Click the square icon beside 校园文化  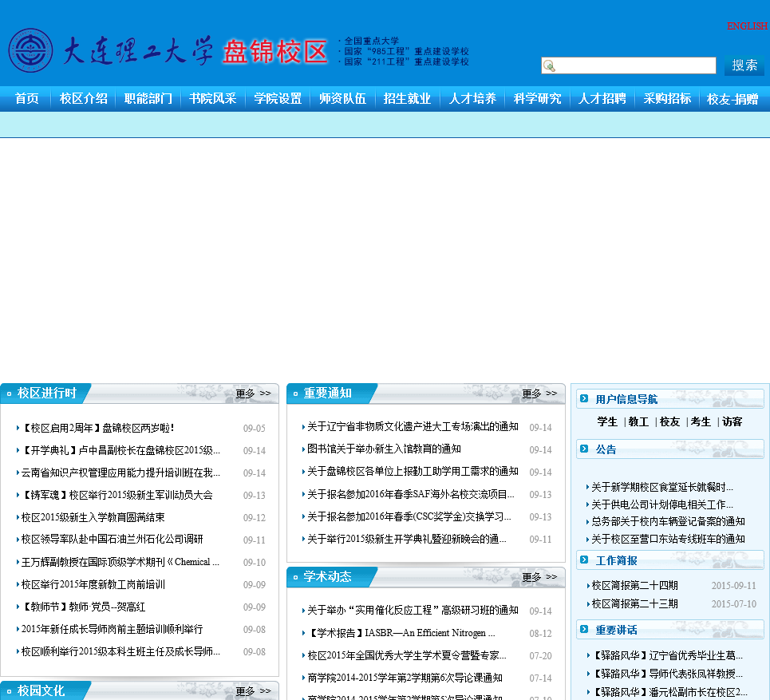[x=9, y=692]
